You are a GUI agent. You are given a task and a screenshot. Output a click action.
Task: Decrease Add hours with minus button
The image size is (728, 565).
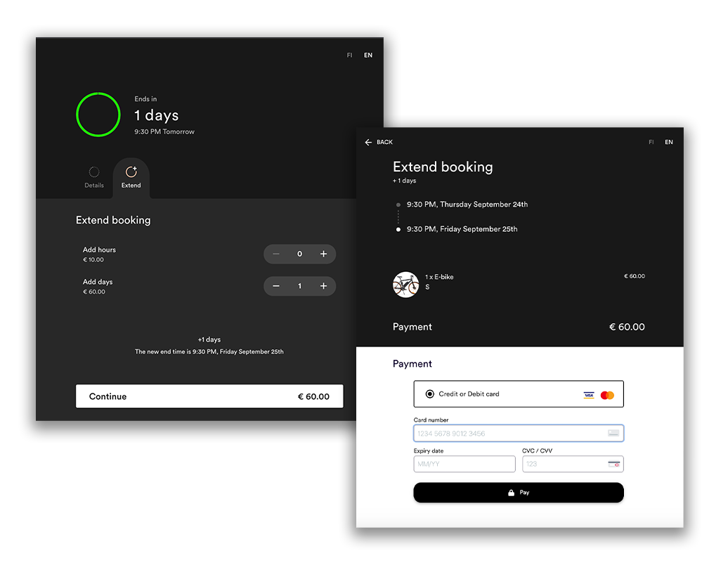(276, 254)
